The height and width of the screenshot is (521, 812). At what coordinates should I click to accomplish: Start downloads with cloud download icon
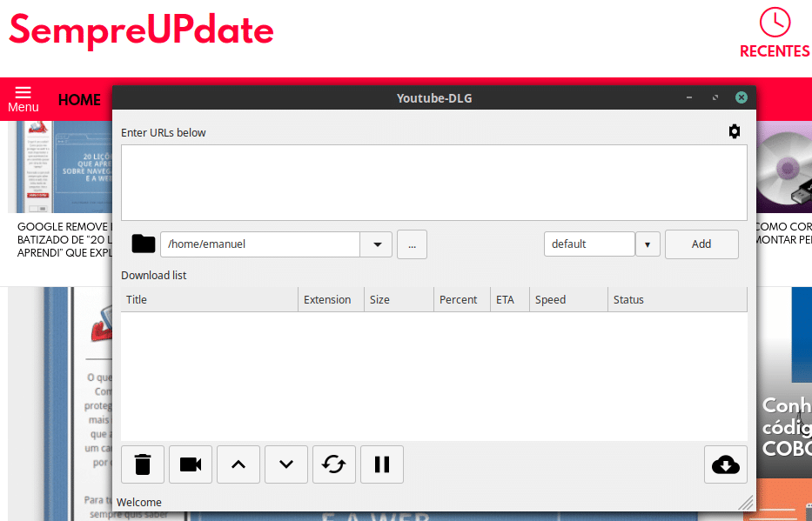[x=726, y=464]
